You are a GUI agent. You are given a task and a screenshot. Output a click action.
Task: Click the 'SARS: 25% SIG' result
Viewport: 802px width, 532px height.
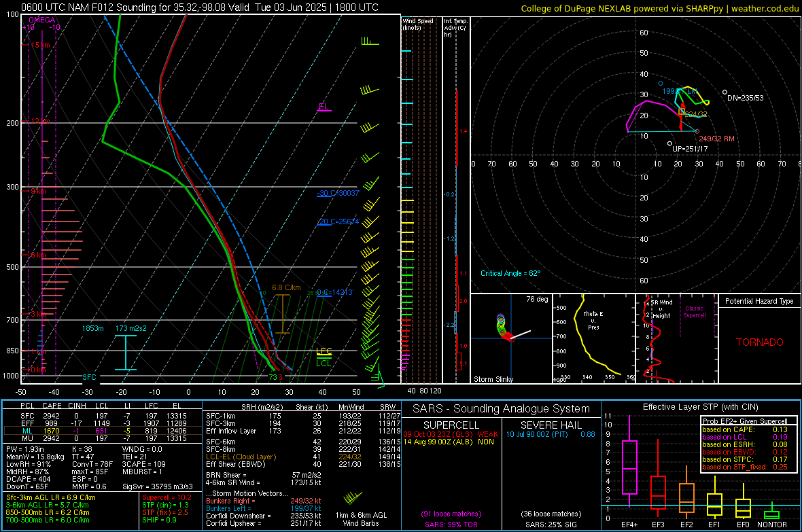click(551, 525)
